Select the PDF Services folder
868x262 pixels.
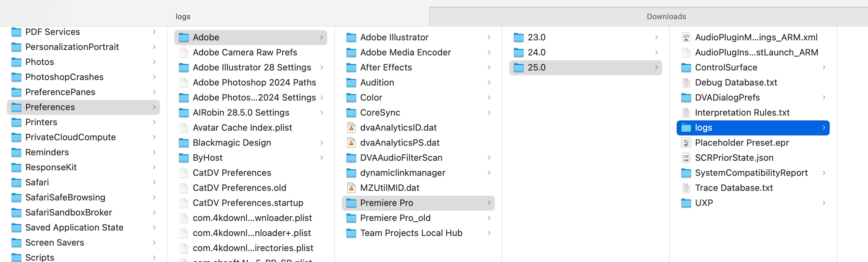pos(83,32)
